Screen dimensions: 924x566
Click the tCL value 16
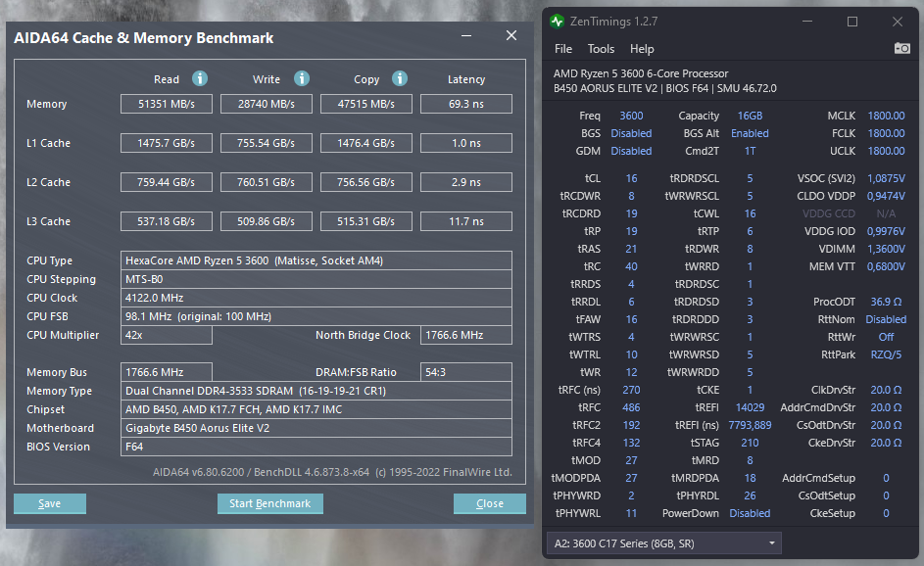[631, 178]
